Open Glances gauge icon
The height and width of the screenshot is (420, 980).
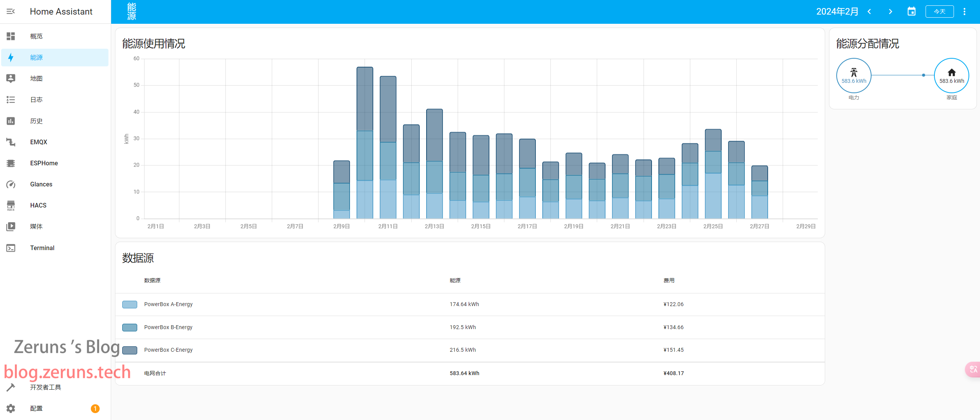(x=11, y=184)
